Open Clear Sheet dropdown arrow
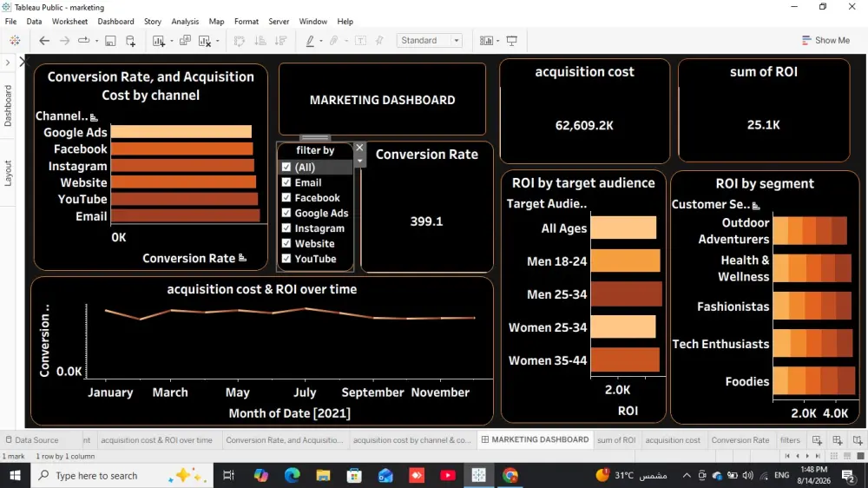 [218, 41]
